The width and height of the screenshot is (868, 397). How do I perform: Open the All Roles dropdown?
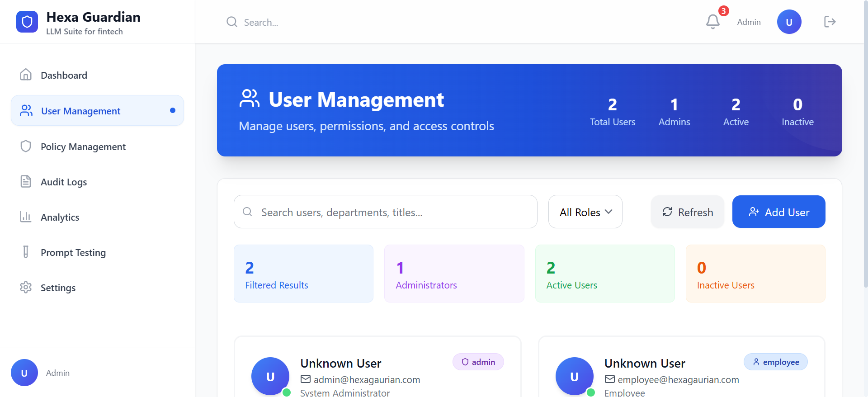pos(585,212)
